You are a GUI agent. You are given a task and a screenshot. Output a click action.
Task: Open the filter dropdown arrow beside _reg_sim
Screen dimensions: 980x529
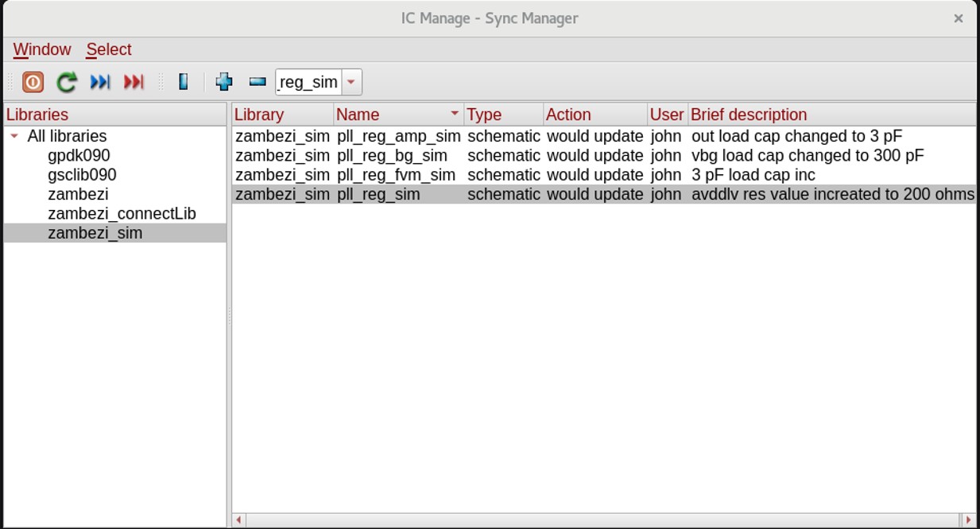click(x=351, y=82)
